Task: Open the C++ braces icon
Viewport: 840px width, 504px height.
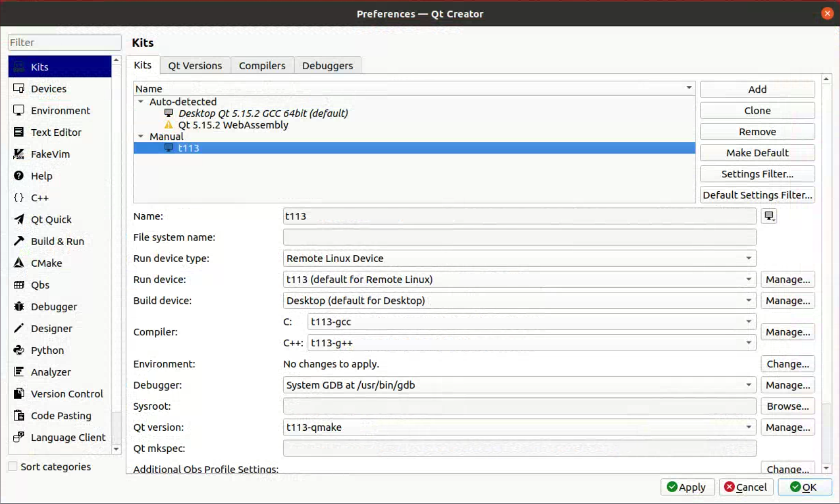Action: [x=19, y=197]
